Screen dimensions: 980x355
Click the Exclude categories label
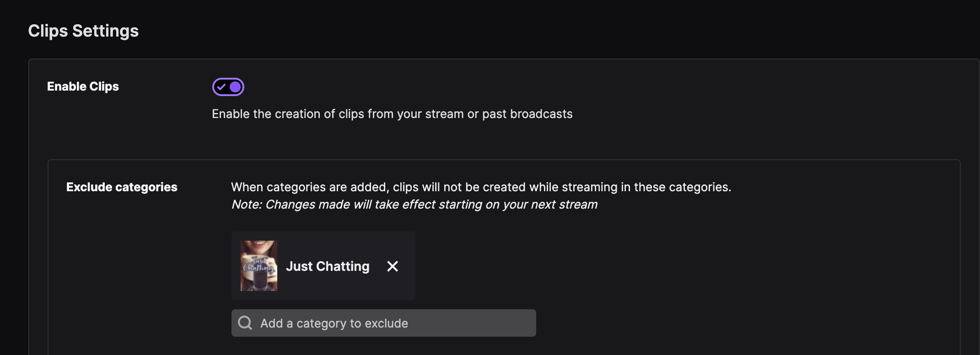122,187
